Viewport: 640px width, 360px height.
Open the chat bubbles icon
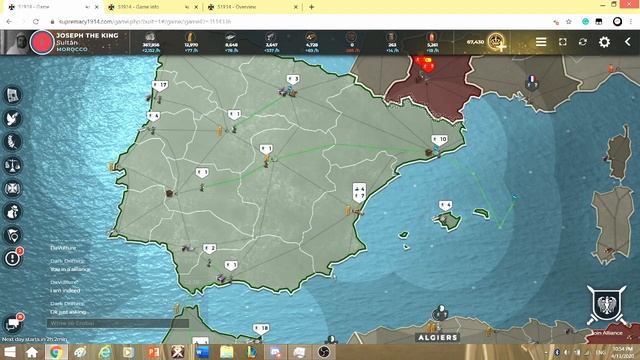tap(13, 323)
